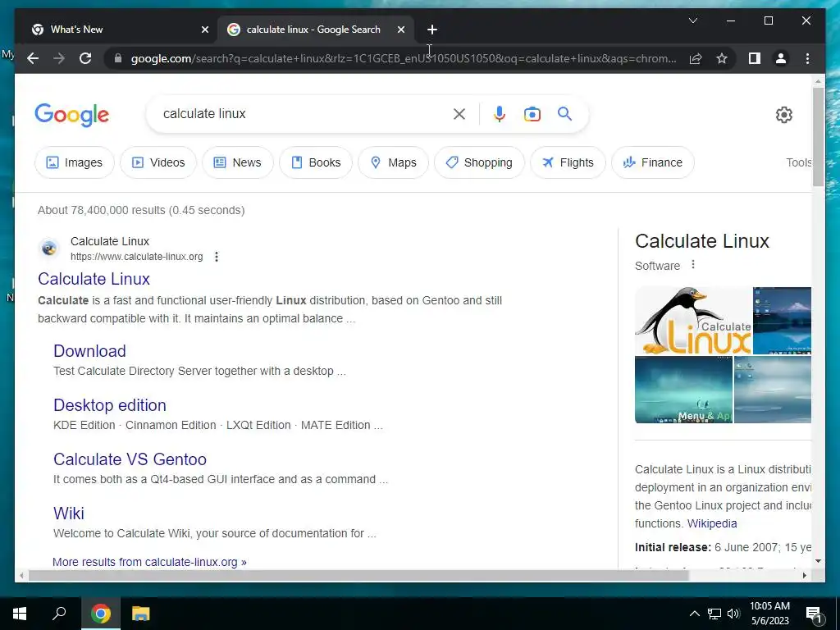Show hidden system tray icons
Screen dimensions: 840x630
(694, 614)
